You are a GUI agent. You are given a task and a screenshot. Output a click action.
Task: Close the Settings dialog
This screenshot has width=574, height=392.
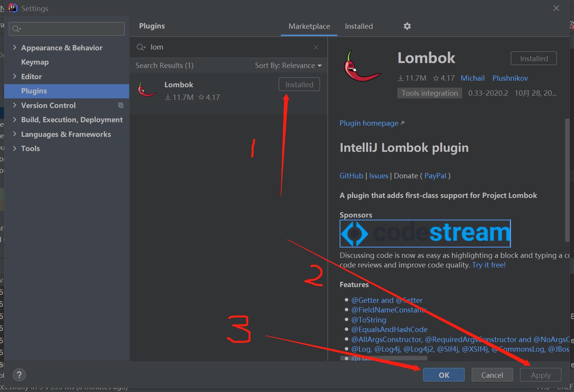pos(556,8)
